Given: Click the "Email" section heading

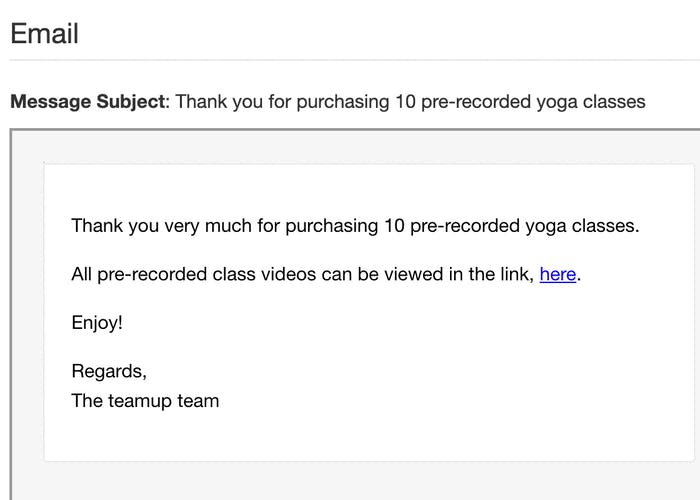Looking at the screenshot, I should point(44,33).
